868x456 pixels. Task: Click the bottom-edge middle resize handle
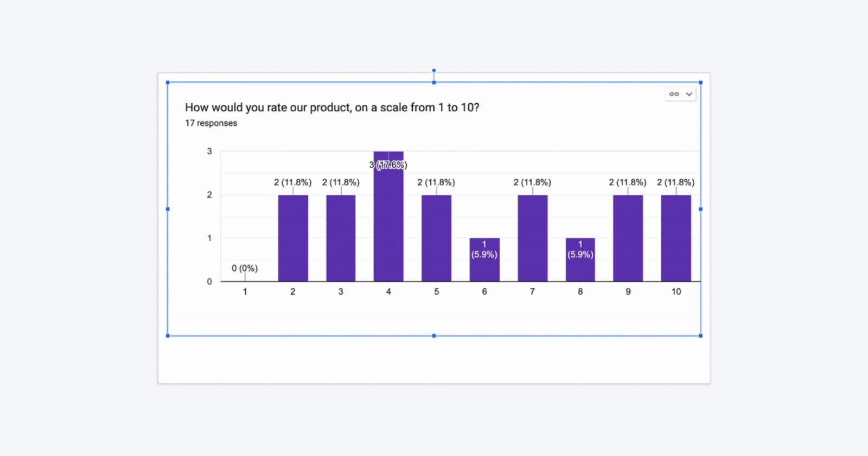click(434, 336)
